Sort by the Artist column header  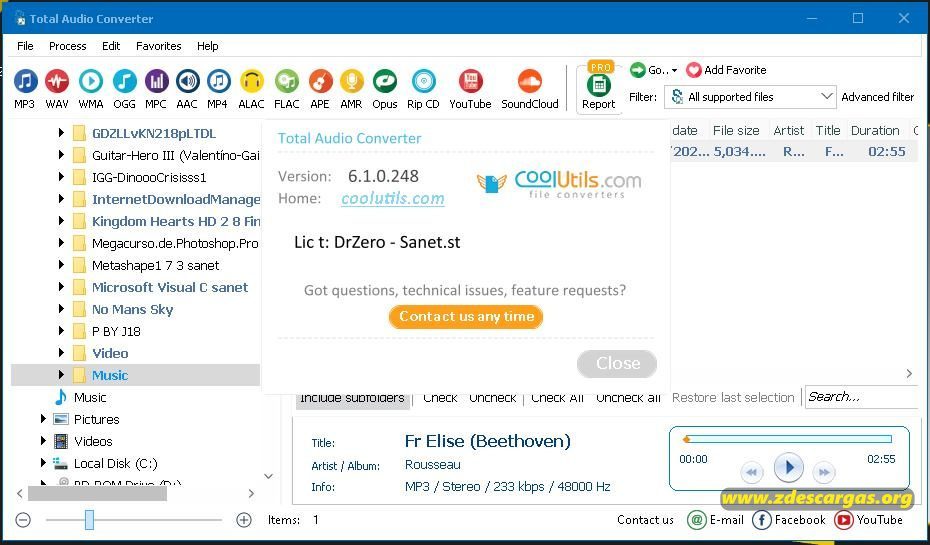tap(789, 130)
